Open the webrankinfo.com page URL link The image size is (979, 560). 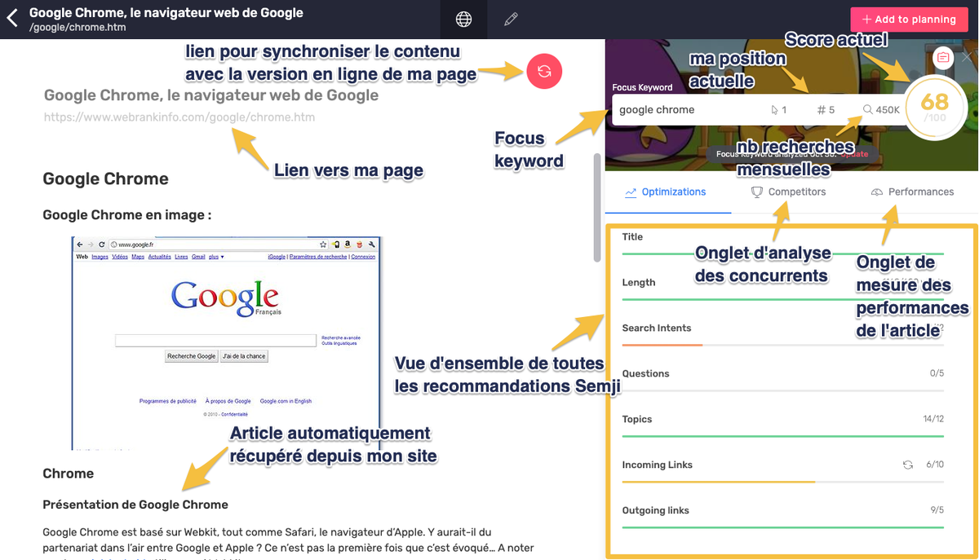[179, 117]
